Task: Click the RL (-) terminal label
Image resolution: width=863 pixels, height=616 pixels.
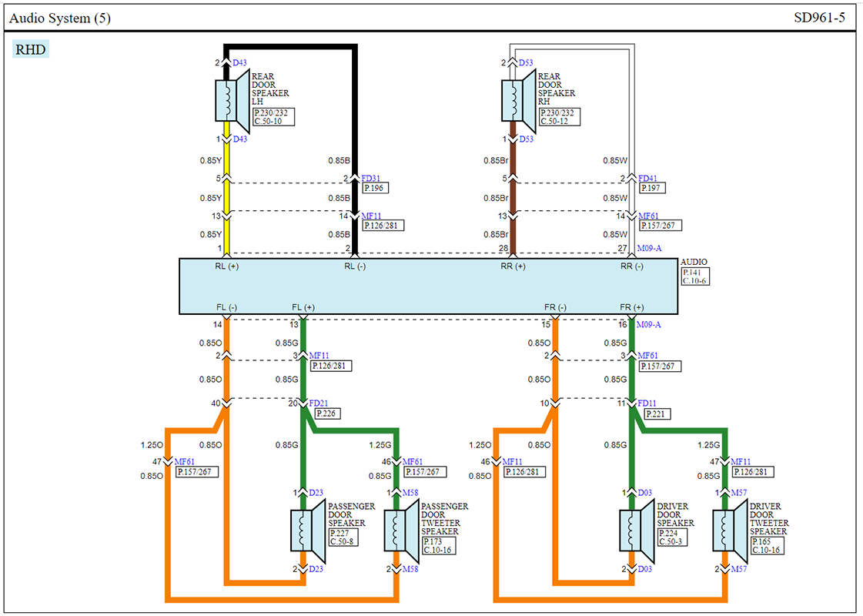Action: click(x=355, y=266)
